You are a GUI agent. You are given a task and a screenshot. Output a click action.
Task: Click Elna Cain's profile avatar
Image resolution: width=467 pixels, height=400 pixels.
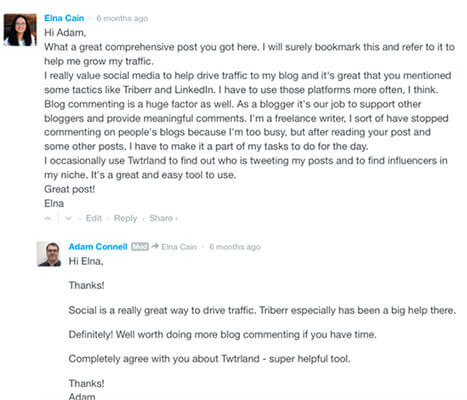20,30
